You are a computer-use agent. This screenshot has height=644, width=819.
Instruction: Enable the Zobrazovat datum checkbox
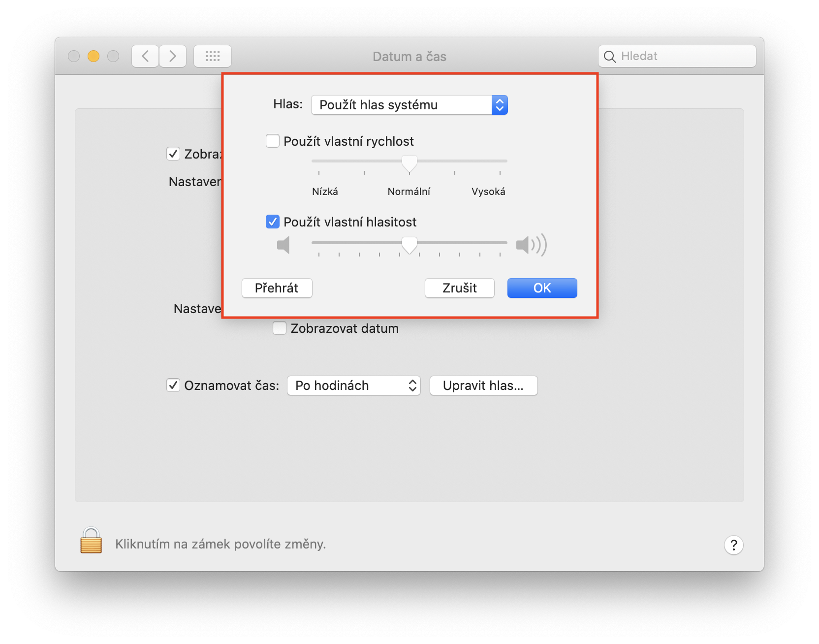point(280,328)
